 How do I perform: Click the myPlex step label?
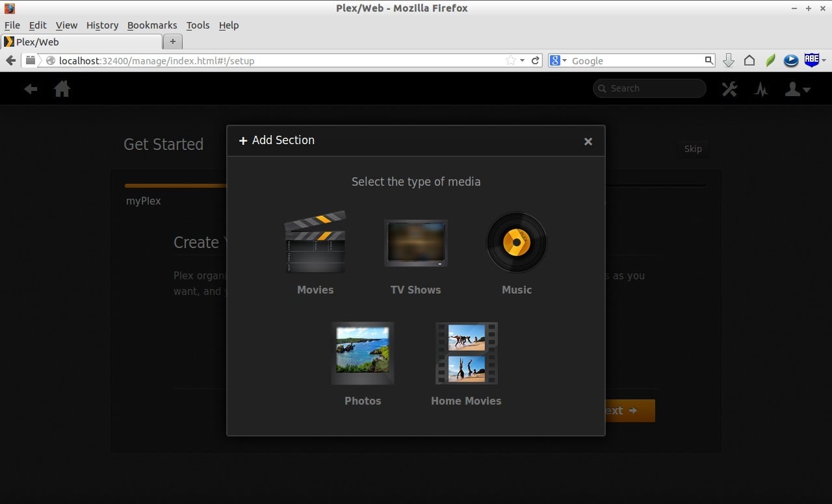tap(144, 201)
